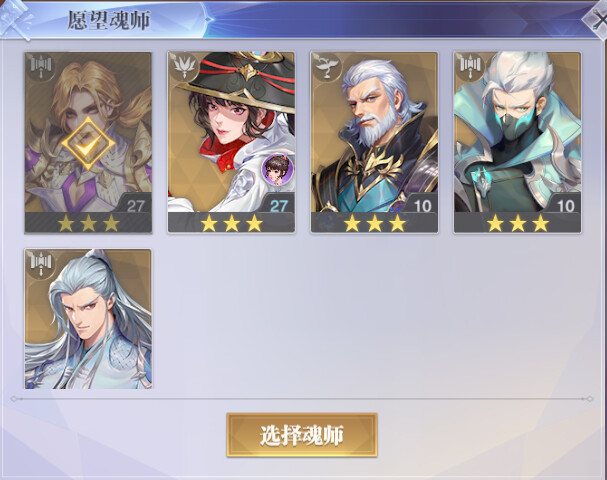This screenshot has height=480, width=607.
Task: Select the masked silver-haired soul master card
Action: [x=517, y=142]
